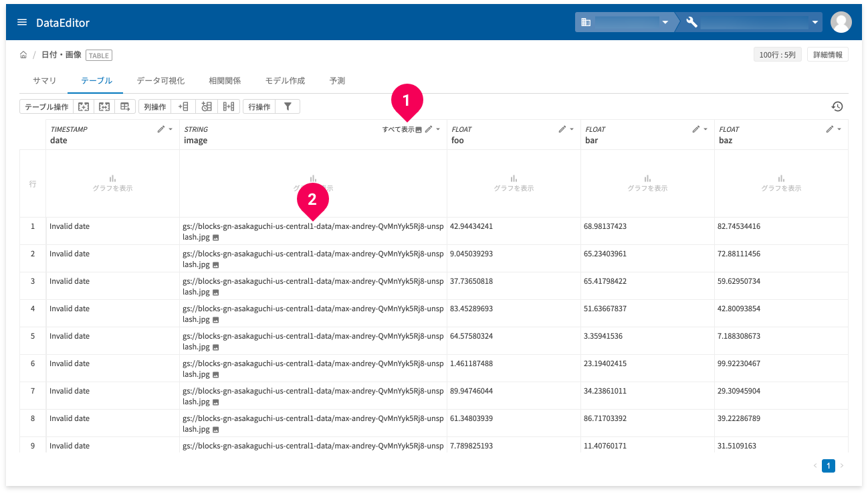
Task: Show image preview icon in row 1
Action: click(216, 238)
